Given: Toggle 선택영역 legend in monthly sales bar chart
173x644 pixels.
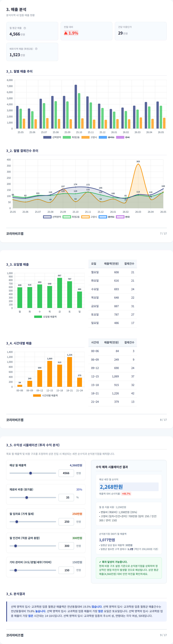Looking at the screenshot, I should coord(52,137).
